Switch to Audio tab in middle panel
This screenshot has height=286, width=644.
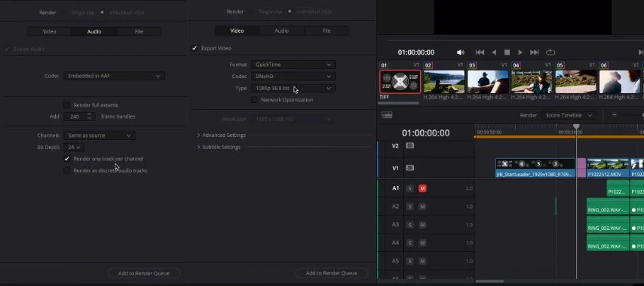[282, 31]
